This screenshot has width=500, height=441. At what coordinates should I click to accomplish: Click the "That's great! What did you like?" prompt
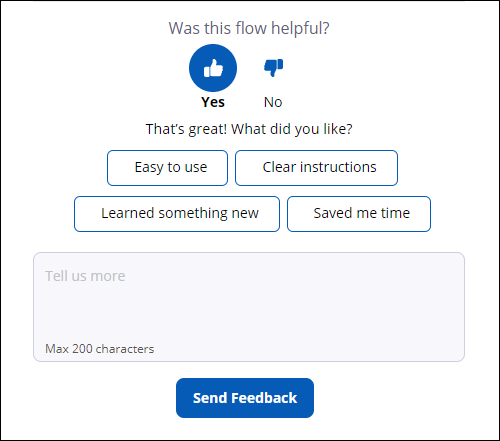point(249,129)
